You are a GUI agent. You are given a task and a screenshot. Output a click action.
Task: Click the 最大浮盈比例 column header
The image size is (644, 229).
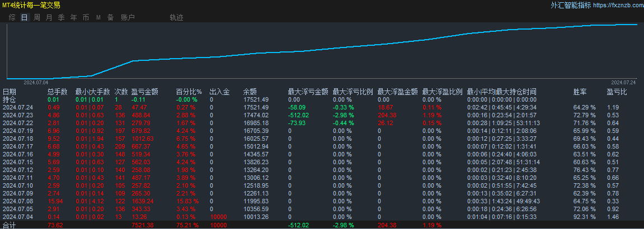click(443, 92)
